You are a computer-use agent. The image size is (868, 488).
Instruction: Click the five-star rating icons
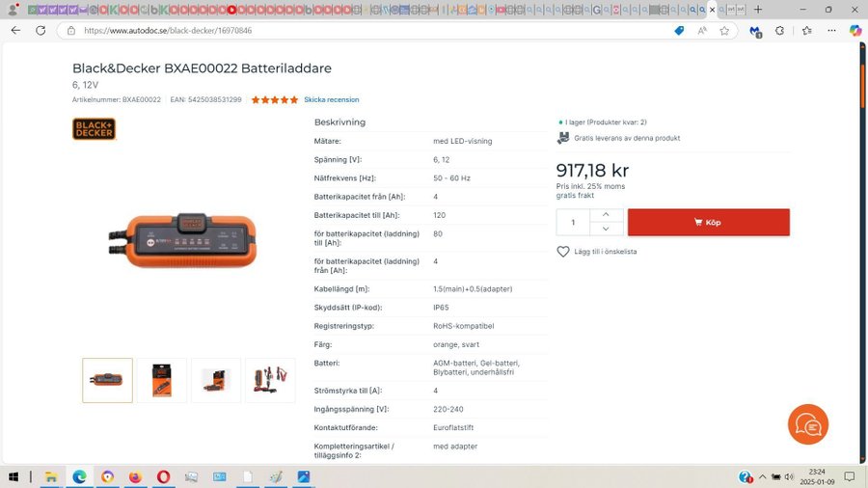[x=275, y=99]
